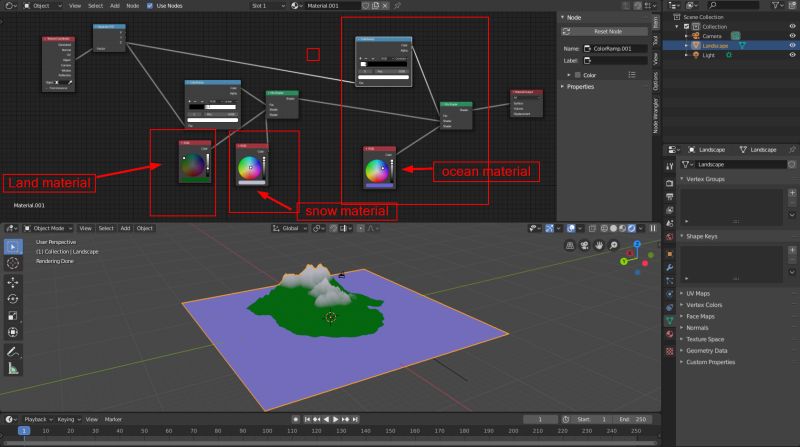Viewport: 800px width, 447px height.
Task: Open the View menu in node editor
Action: (x=75, y=6)
